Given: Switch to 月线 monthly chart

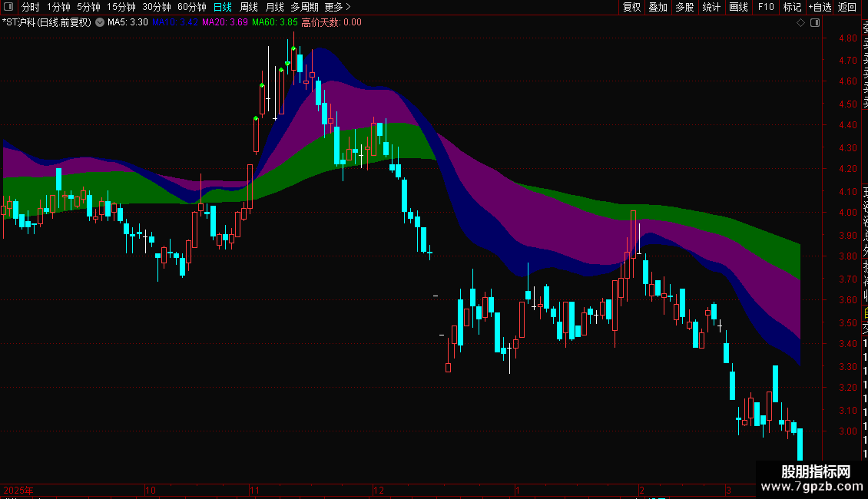Looking at the screenshot, I should point(274,7).
